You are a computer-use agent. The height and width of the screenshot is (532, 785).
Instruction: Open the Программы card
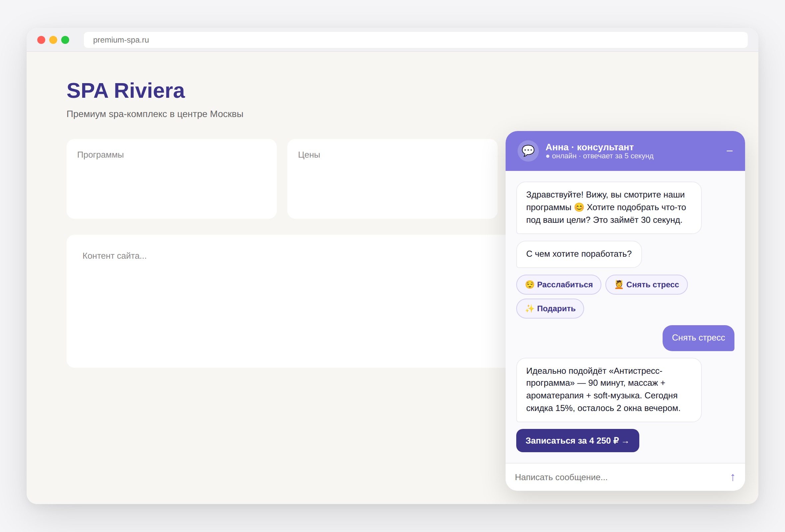click(172, 179)
